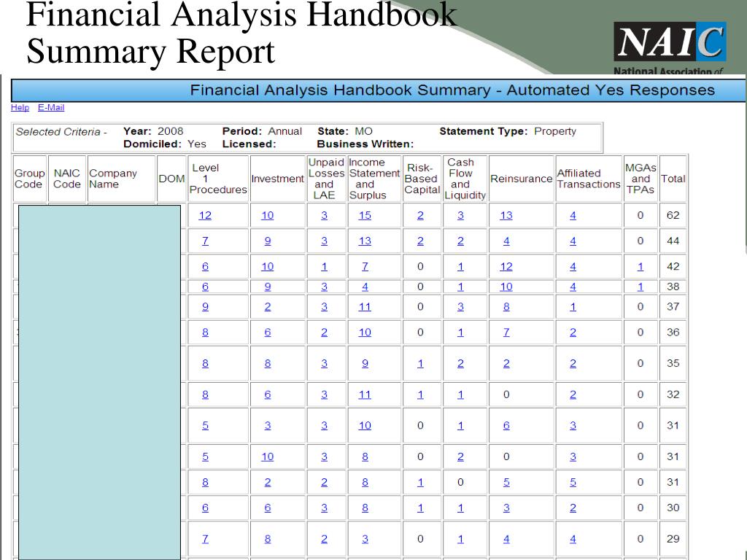Open Investment value 10 in the 62-total row
This screenshot has width=747, height=560.
click(x=267, y=215)
